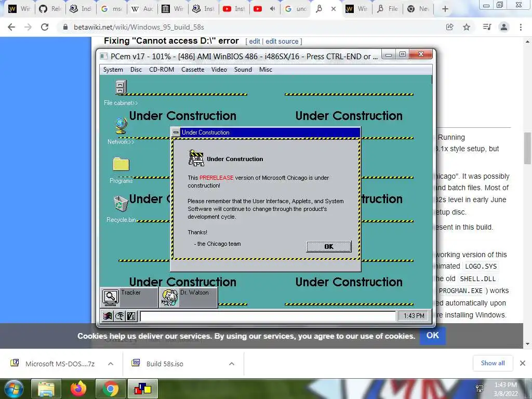This screenshot has height=399, width=532.
Task: Click the page vertical scrollbar thumb
Action: pyautogui.click(x=527, y=148)
